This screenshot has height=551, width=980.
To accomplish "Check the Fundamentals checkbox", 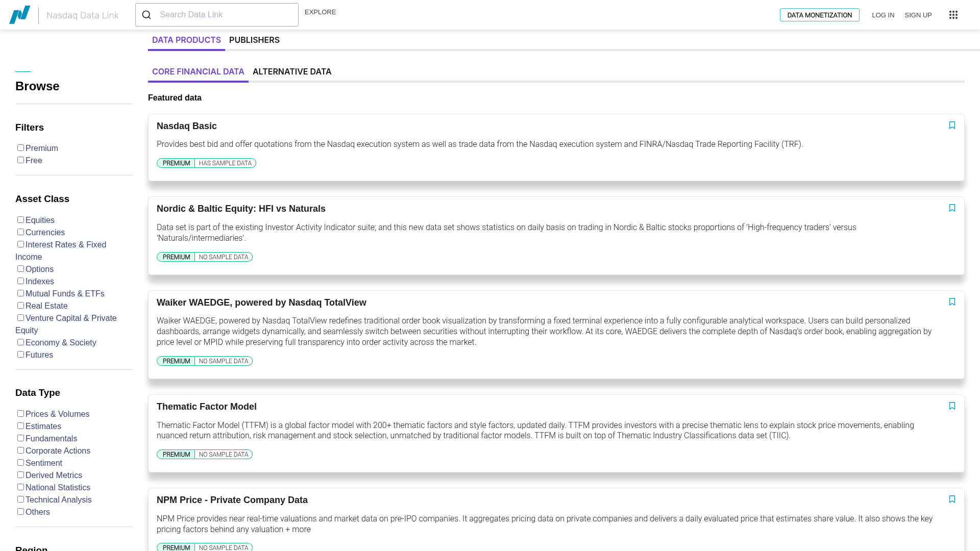I will pos(20,438).
